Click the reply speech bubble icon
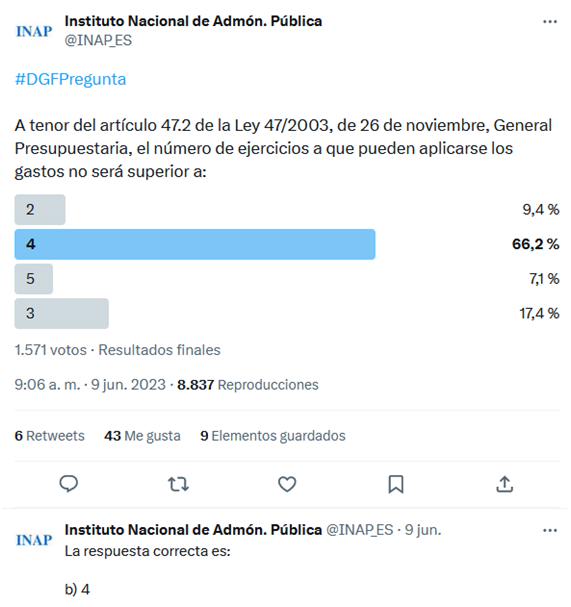The width and height of the screenshot is (571, 607). [69, 484]
